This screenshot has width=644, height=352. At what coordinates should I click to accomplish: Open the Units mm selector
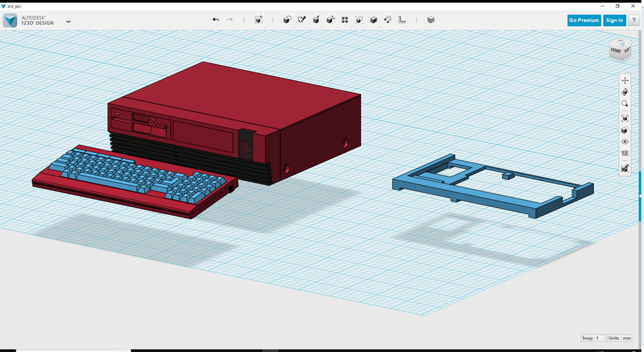[621, 338]
